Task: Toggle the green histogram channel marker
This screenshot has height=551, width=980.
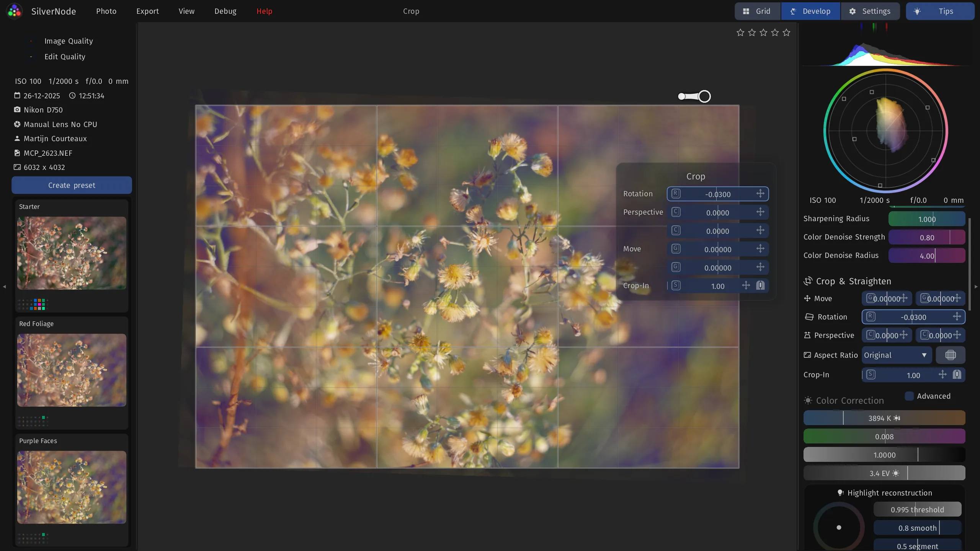Action: click(874, 27)
